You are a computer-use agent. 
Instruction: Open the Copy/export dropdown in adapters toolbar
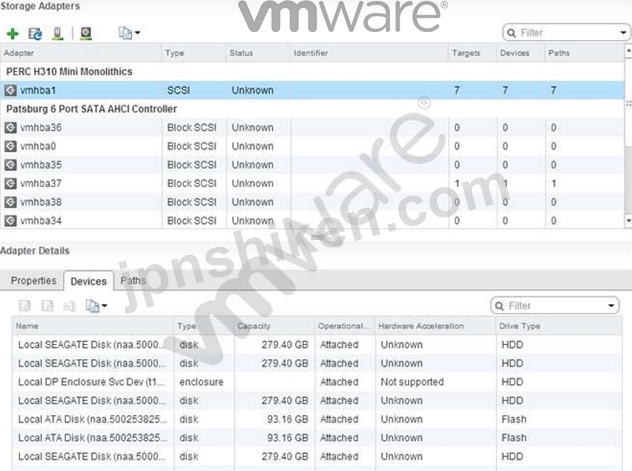click(129, 33)
